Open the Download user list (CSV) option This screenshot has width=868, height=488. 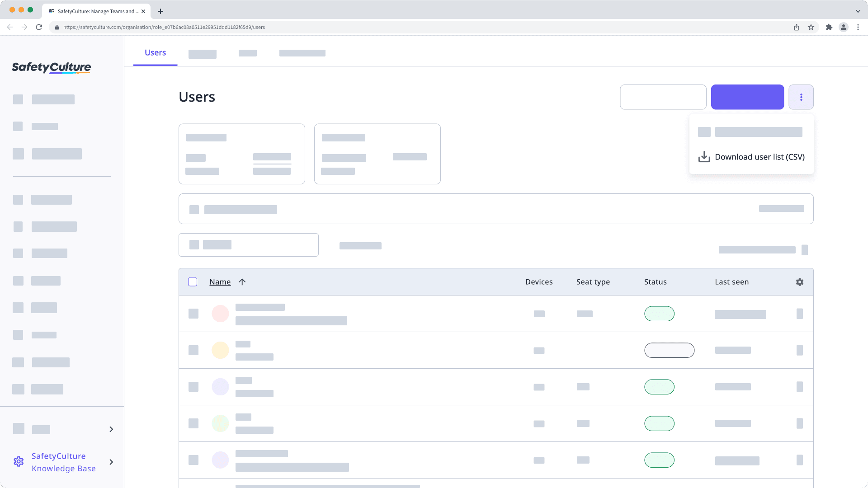tap(759, 157)
